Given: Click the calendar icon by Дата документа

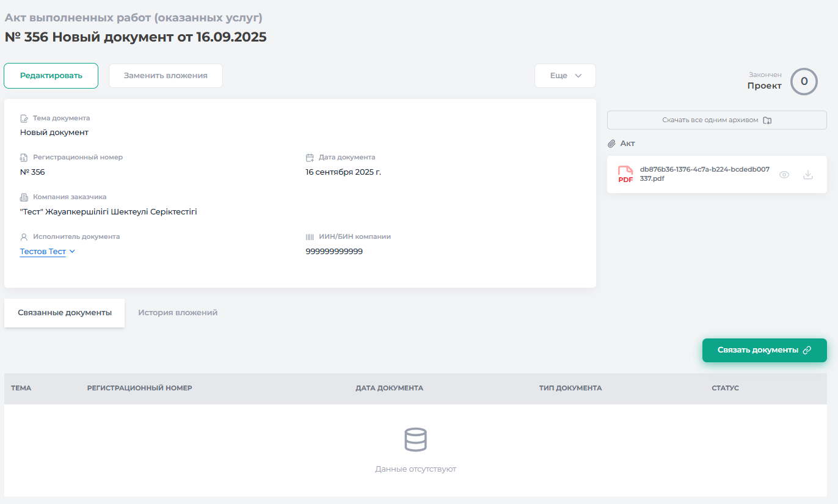Looking at the screenshot, I should [x=310, y=158].
